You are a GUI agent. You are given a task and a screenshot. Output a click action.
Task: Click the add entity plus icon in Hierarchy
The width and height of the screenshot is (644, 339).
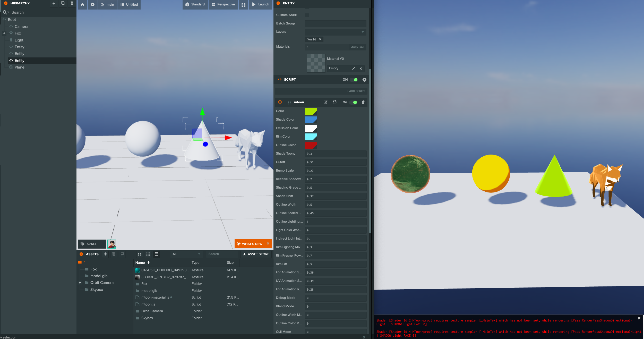(54, 3)
